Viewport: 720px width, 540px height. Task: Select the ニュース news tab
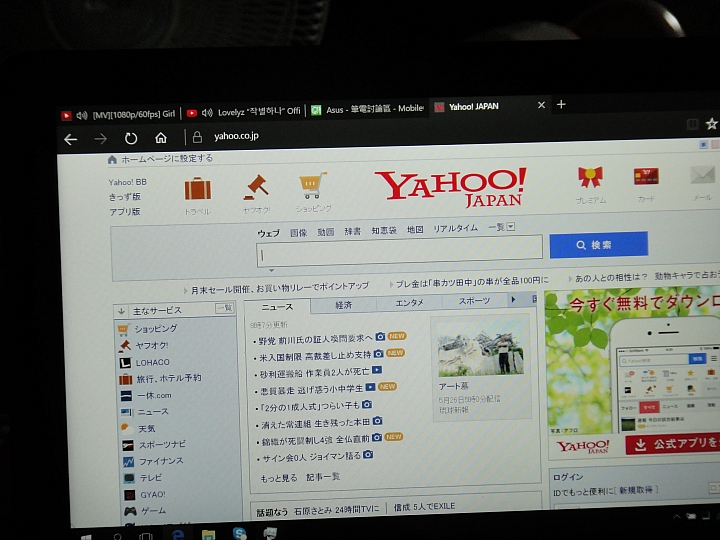click(x=277, y=306)
